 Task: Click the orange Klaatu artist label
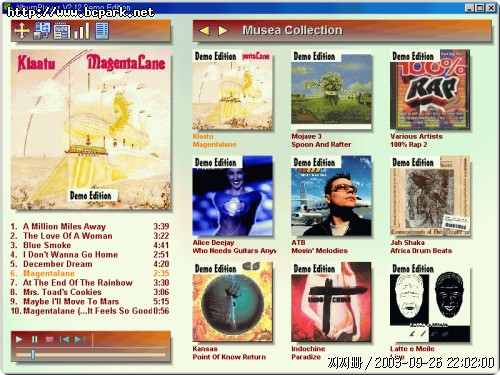(x=203, y=136)
